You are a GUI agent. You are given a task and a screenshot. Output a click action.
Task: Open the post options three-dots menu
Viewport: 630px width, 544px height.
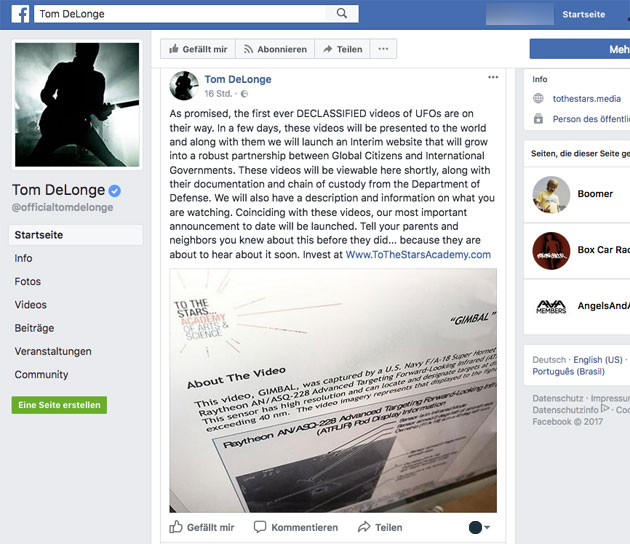coord(493,77)
